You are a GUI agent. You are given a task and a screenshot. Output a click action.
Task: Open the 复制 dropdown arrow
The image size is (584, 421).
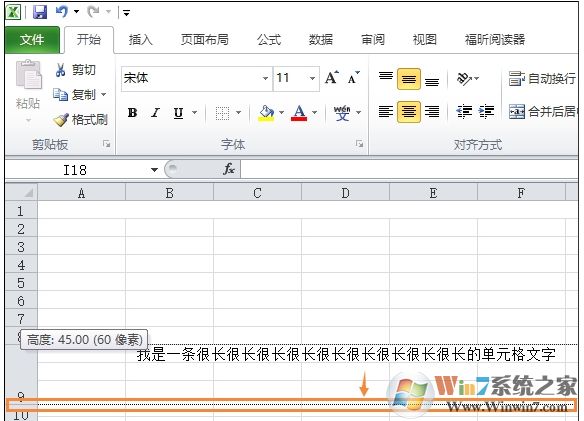(x=104, y=95)
